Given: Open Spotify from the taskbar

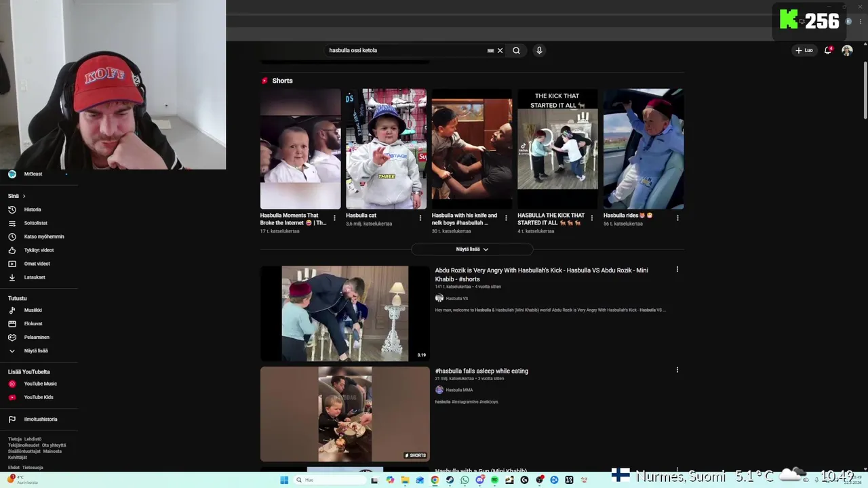Looking at the screenshot, I should 494,480.
